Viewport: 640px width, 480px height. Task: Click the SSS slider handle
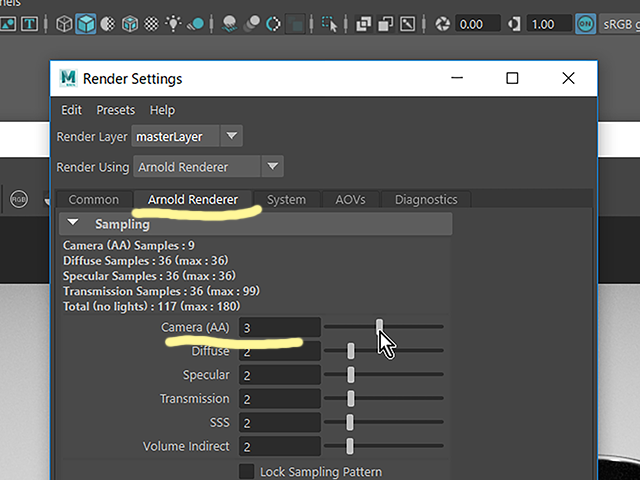pyautogui.click(x=350, y=422)
